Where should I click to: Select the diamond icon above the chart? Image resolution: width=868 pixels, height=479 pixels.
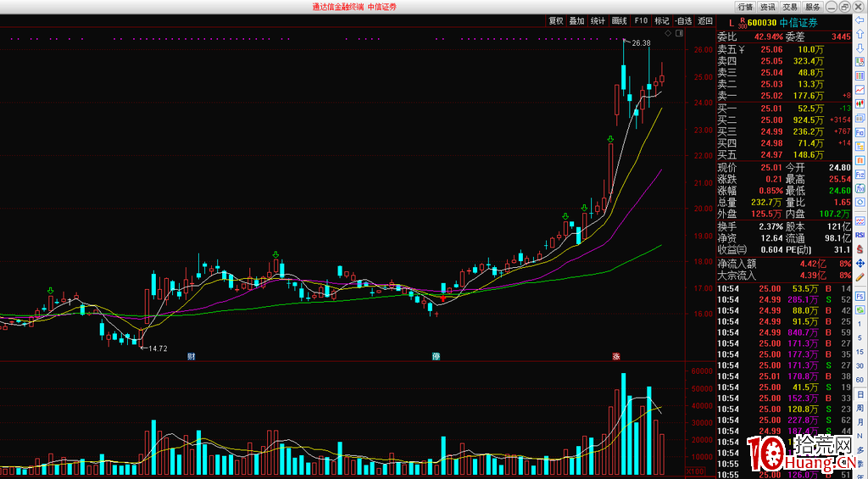pos(668,34)
